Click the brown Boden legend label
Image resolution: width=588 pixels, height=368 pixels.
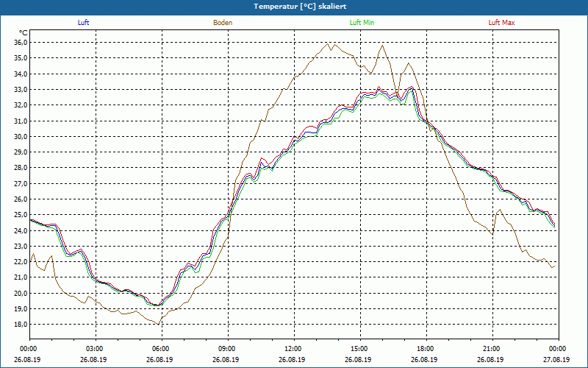tap(223, 23)
